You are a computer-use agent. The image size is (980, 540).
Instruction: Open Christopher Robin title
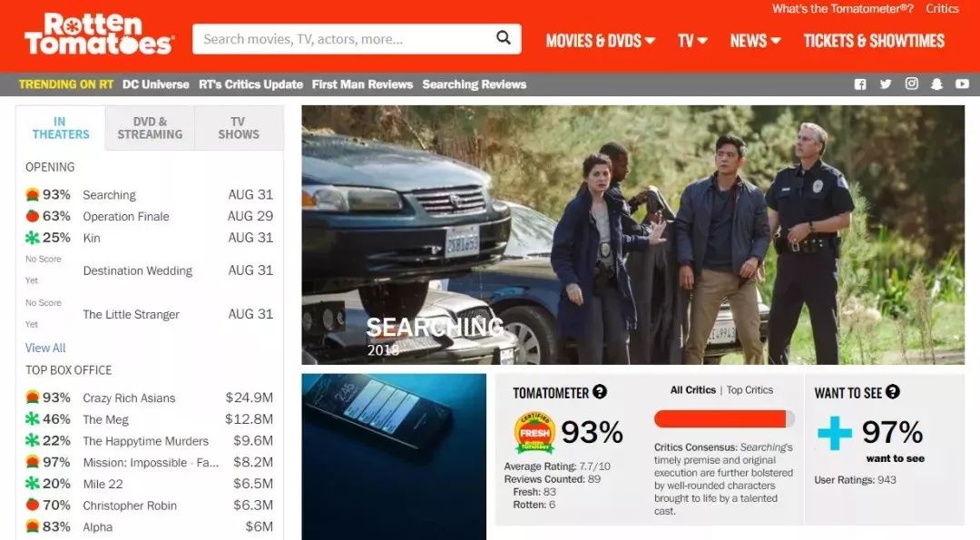point(130,506)
